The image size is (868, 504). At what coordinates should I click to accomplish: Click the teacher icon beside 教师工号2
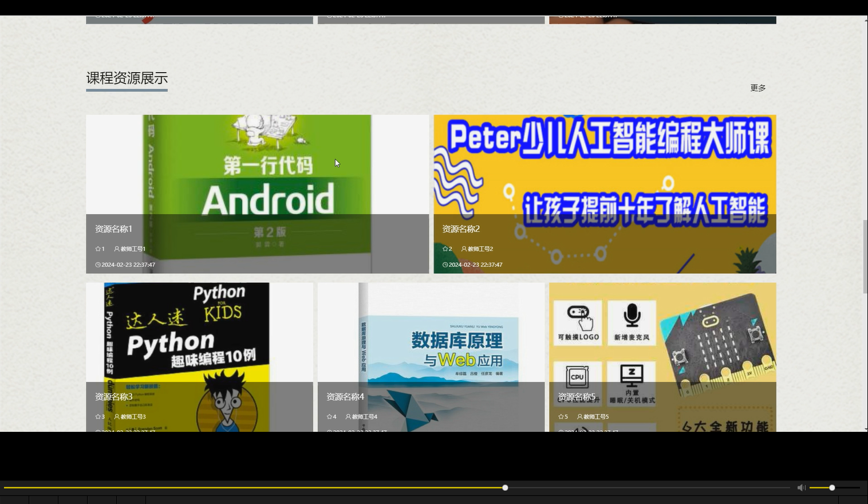(x=464, y=249)
